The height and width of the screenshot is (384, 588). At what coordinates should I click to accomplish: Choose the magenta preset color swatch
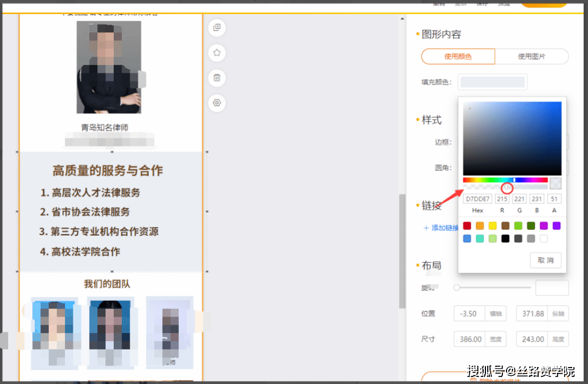click(x=544, y=226)
